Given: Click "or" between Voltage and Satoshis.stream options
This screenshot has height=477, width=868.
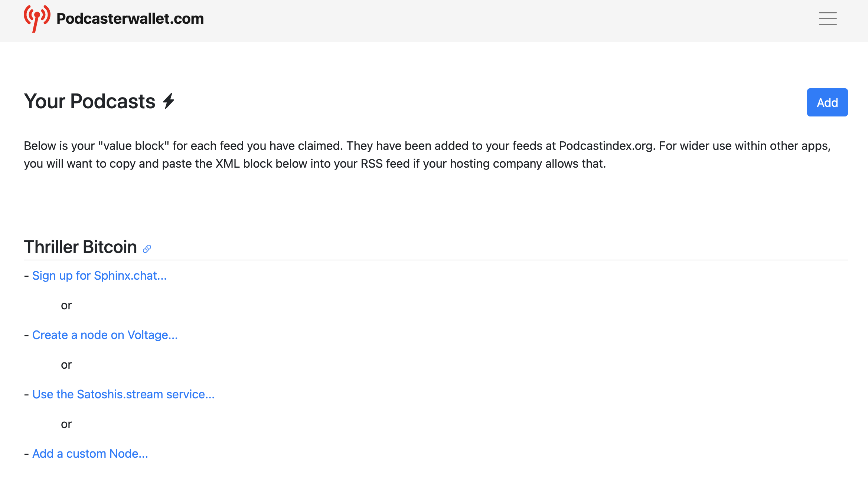Looking at the screenshot, I should click(66, 365).
